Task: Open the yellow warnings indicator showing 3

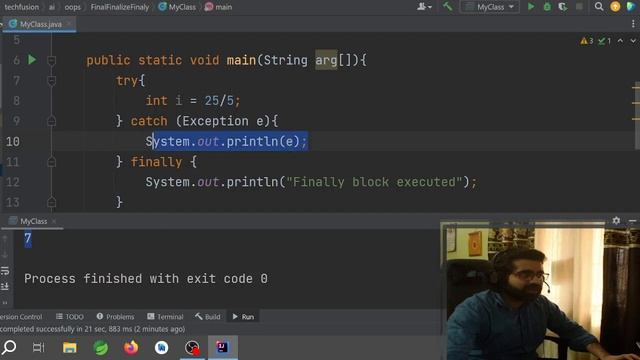Action: 587,41
